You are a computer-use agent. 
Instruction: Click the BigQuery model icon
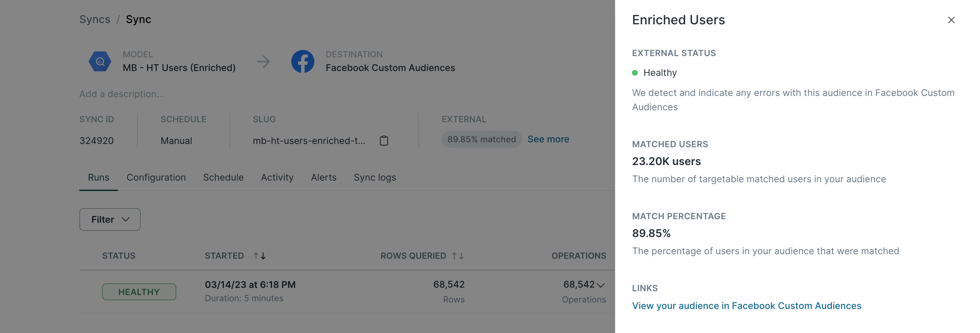pyautogui.click(x=100, y=62)
